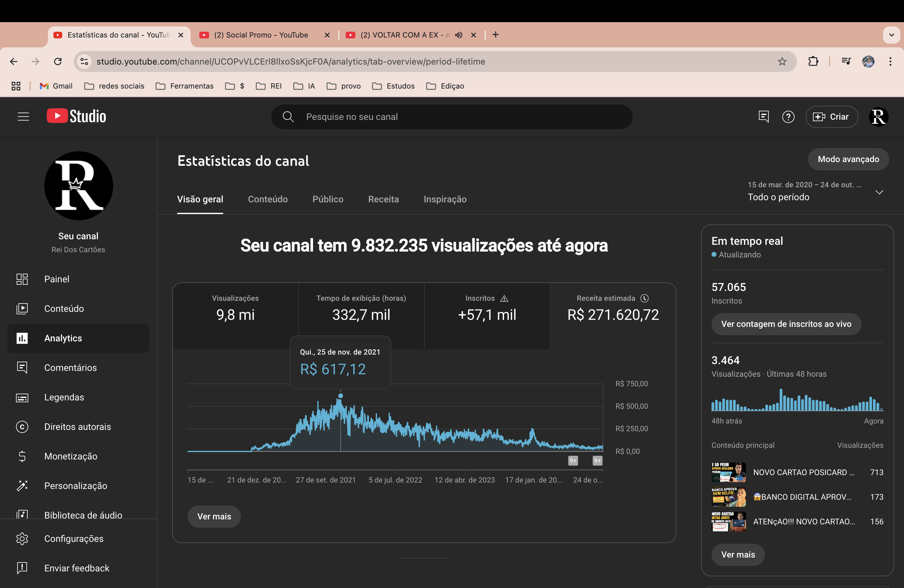The height and width of the screenshot is (588, 904).
Task: Click the first 9+ video marker on chart timeline
Action: pos(573,461)
